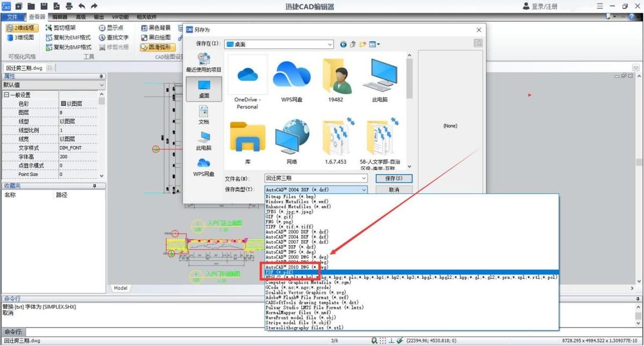
Task: Select 3维视图 view mode
Action: [20, 38]
